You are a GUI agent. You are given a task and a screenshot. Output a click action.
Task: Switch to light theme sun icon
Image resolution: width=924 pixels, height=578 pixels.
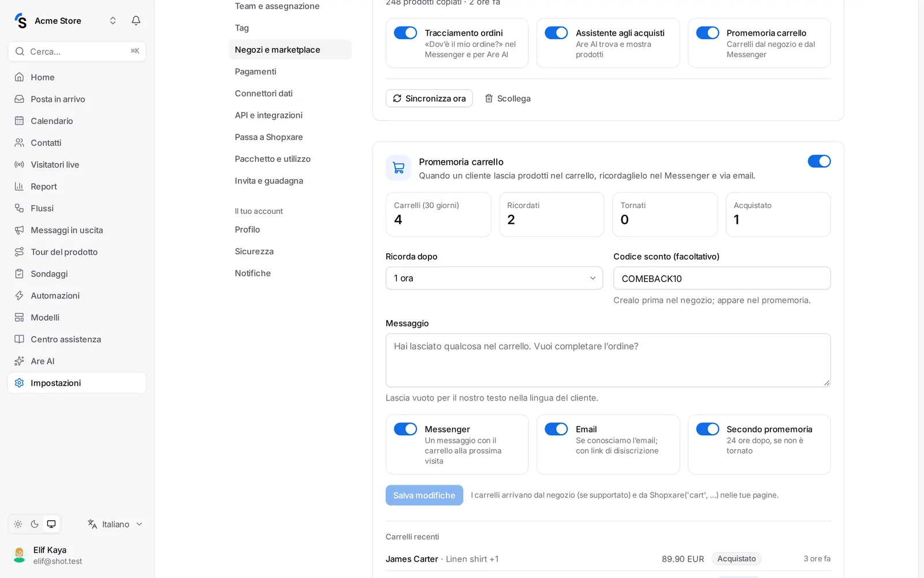click(x=18, y=524)
